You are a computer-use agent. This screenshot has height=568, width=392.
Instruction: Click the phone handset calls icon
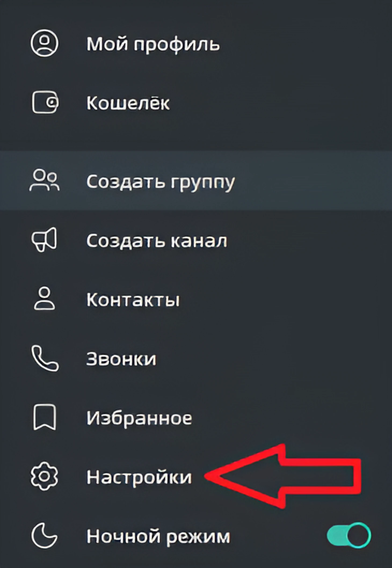click(45, 358)
